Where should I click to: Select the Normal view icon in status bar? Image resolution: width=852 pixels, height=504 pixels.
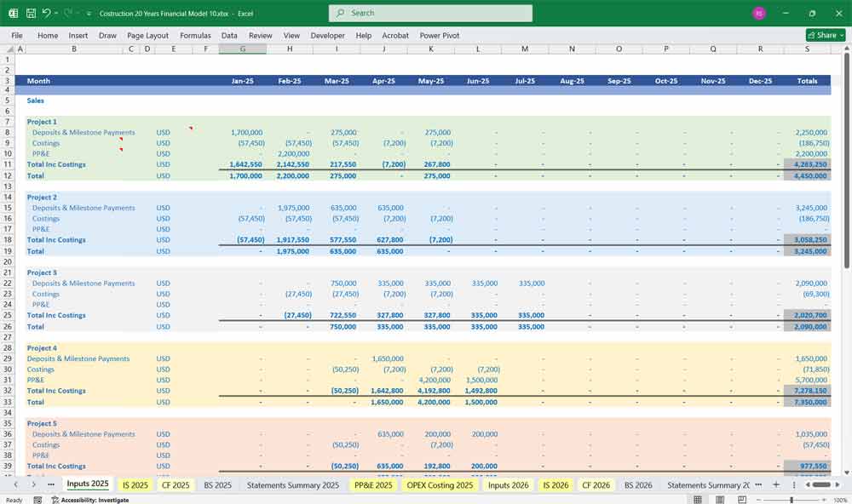pos(697,499)
